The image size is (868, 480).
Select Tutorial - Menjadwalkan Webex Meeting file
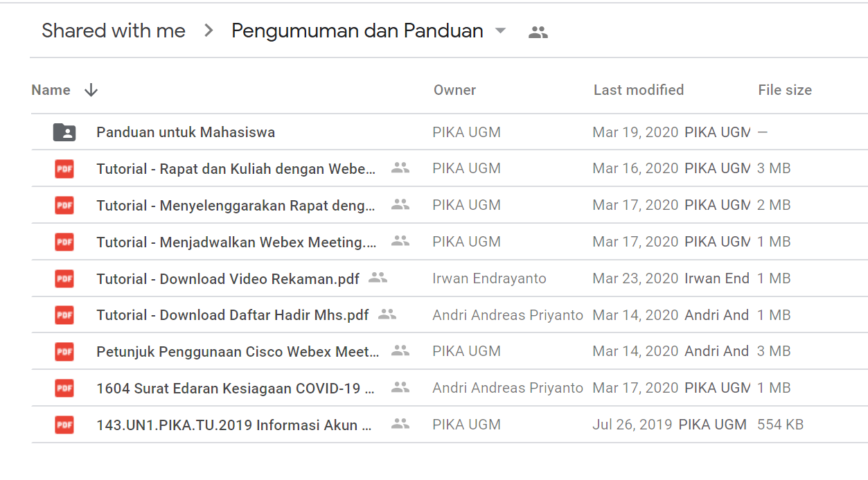tap(236, 242)
